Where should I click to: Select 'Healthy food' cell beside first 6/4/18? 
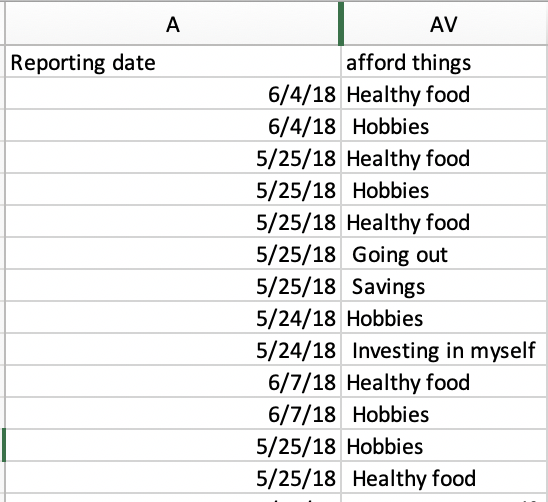(x=444, y=94)
